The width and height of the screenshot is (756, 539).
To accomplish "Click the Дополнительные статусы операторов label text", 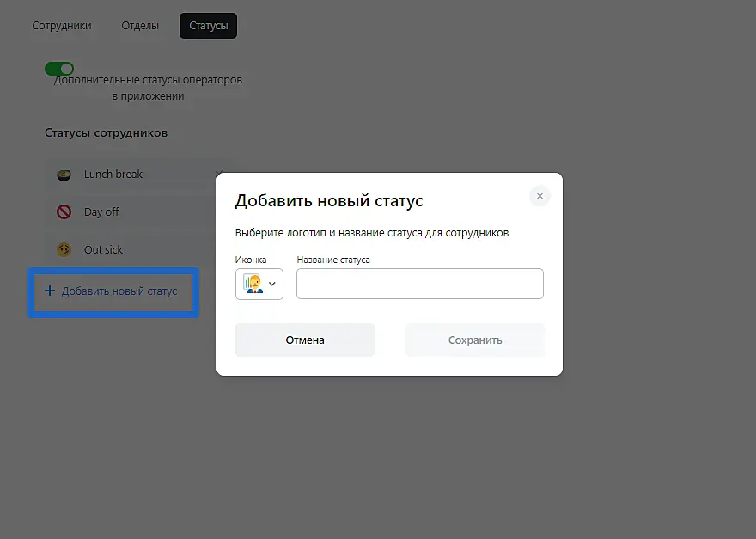I will [148, 88].
